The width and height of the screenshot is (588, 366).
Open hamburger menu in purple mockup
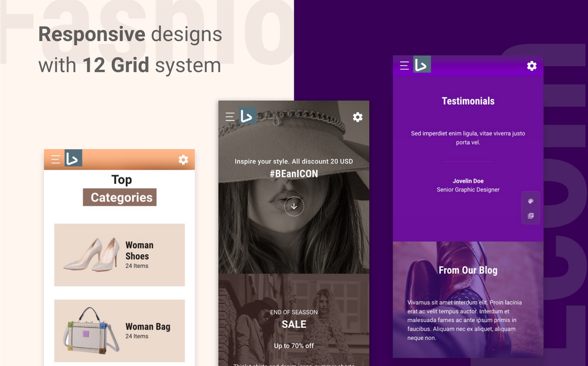tap(404, 66)
